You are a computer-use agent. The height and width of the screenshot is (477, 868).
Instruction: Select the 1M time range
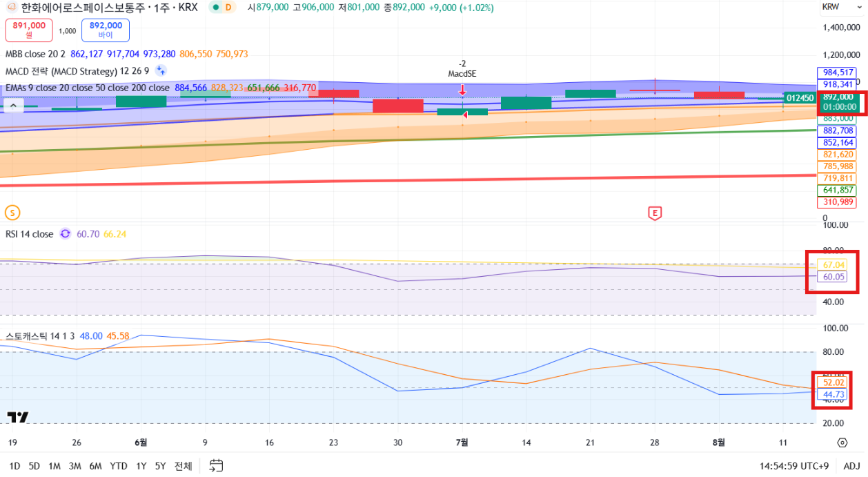tap(55, 466)
